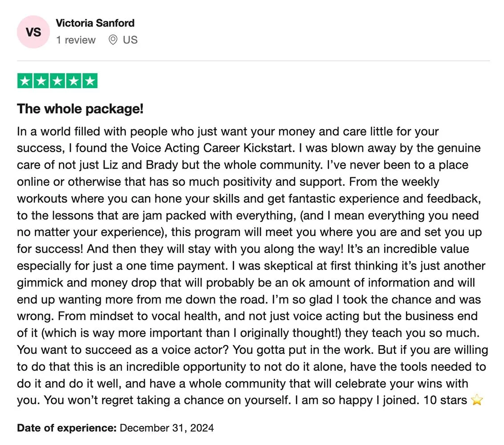Click the location pin icon

tap(113, 40)
